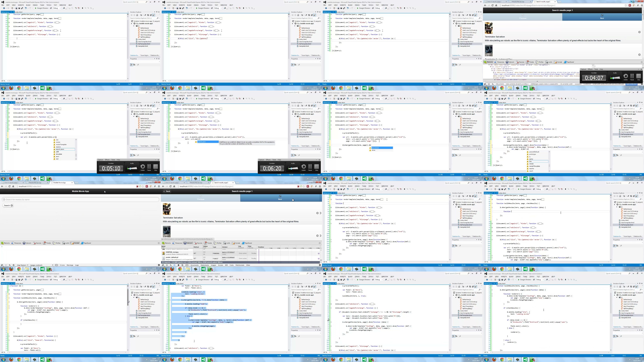Toggle network record button in the 12:41 DevTools
The height and width of the screenshot is (362, 644).
coord(178,265)
